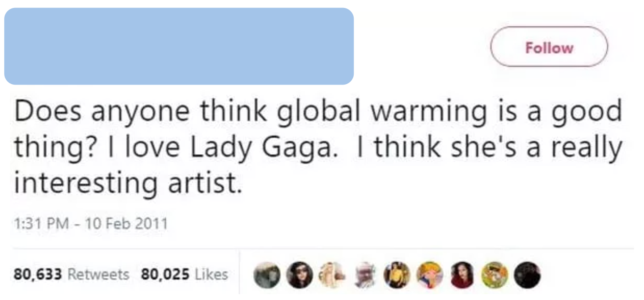The height and width of the screenshot is (300, 644).
Task: Click the word Likes
Action: [x=211, y=274]
